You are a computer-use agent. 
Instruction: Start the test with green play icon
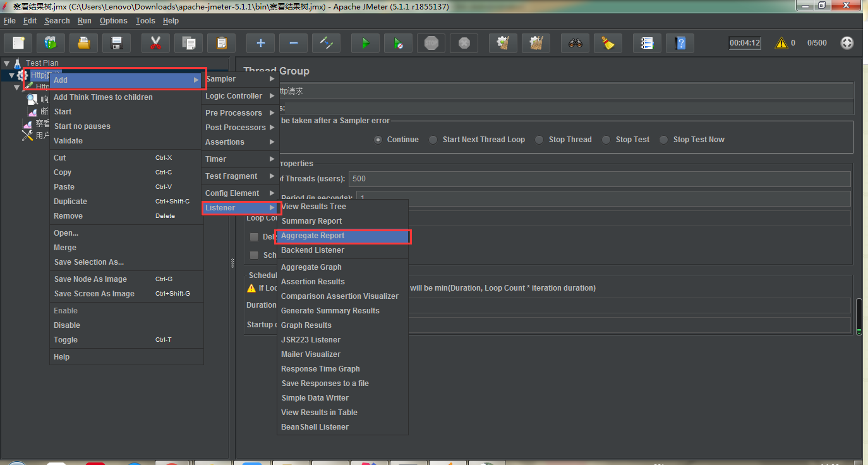coord(365,43)
